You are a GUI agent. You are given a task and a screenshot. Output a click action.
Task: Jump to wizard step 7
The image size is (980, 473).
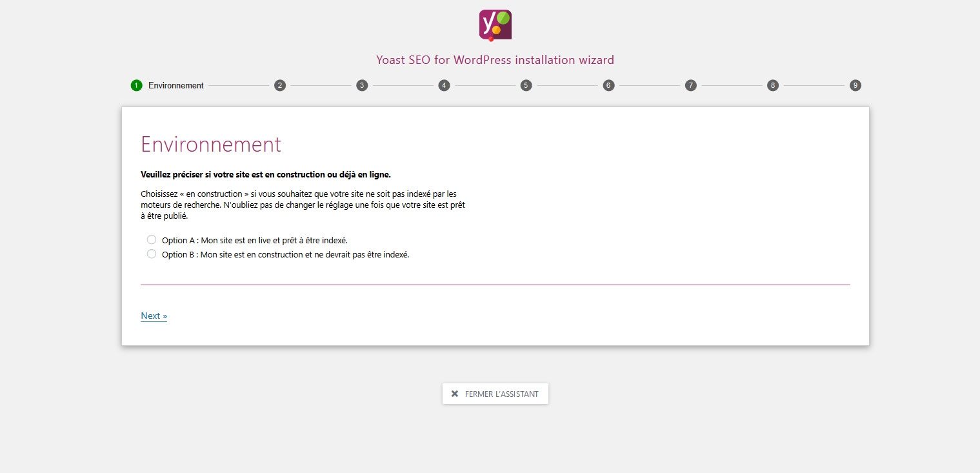point(691,85)
